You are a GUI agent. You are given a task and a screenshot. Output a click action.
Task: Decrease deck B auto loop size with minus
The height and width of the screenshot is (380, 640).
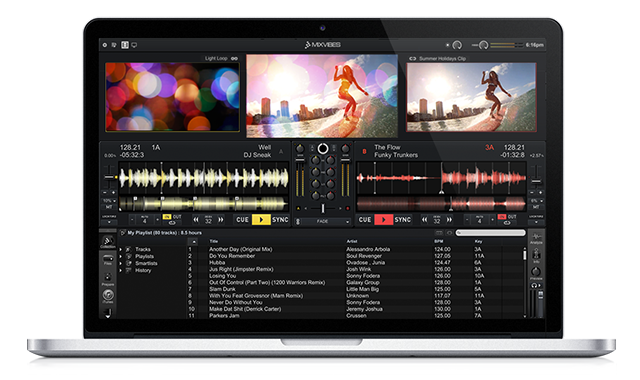tap(467, 220)
